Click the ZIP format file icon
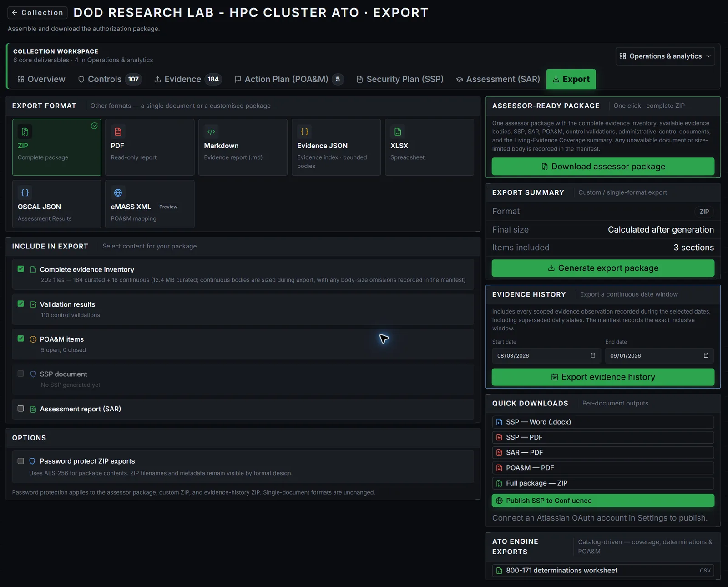728x587 pixels. (x=25, y=132)
